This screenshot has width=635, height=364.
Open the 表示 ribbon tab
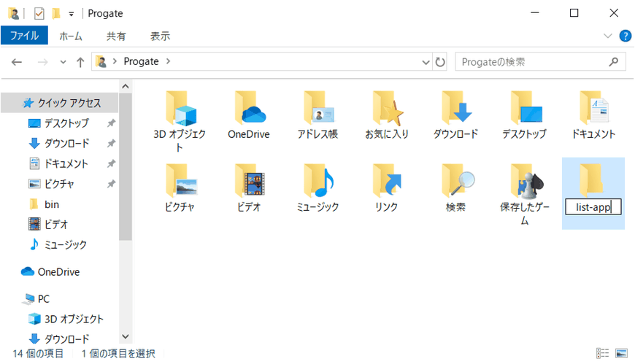pyautogui.click(x=160, y=36)
